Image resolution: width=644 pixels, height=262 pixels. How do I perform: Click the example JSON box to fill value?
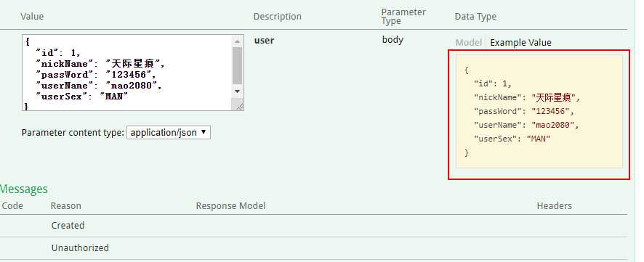pyautogui.click(x=539, y=111)
